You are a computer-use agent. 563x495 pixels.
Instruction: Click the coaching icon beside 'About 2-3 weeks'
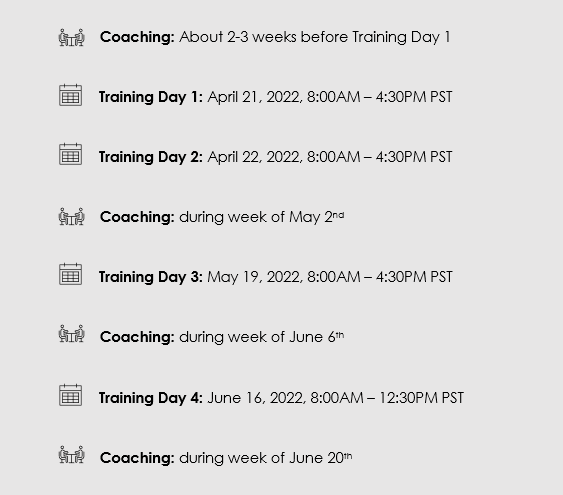tap(71, 37)
